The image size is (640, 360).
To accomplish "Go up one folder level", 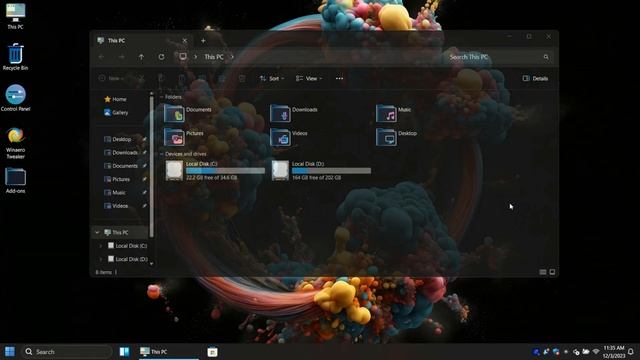I will pyautogui.click(x=141, y=57).
